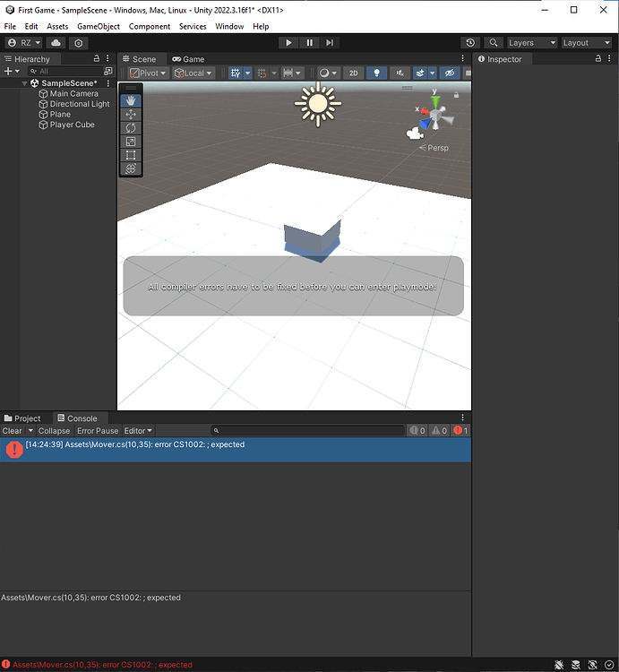Open the Pivot handle position dropdown
The height and width of the screenshot is (672, 619).
pos(148,73)
